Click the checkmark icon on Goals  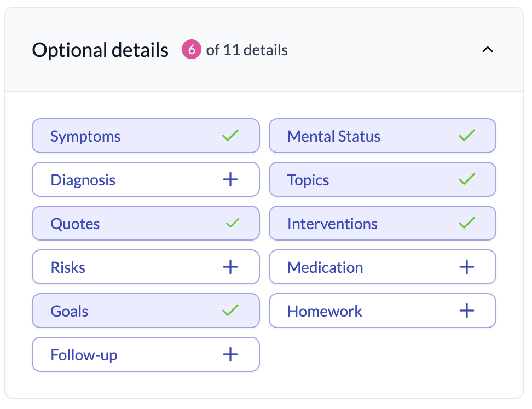230,311
